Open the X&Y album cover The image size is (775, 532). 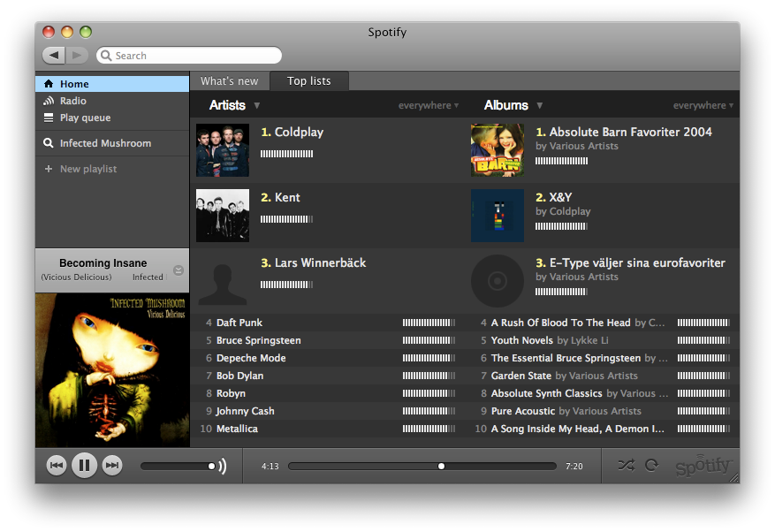pyautogui.click(x=498, y=216)
